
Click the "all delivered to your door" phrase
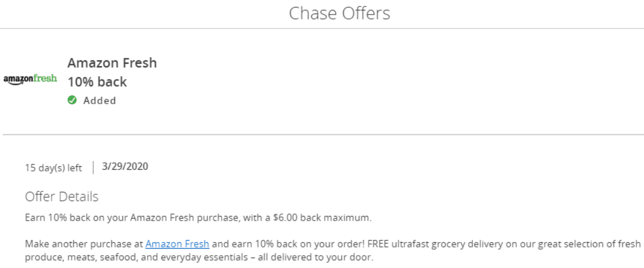click(322, 258)
